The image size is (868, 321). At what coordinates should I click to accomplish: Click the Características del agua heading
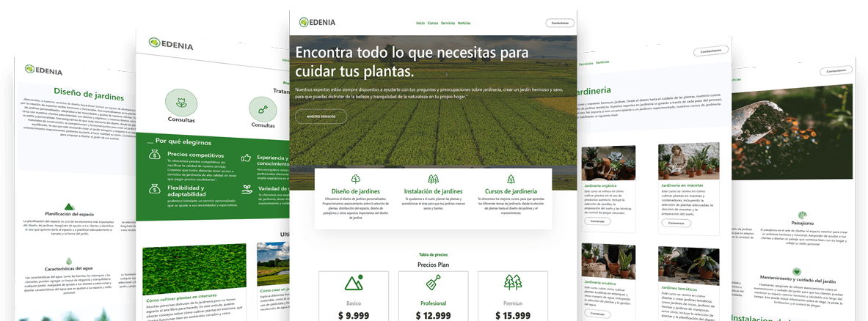(x=69, y=269)
